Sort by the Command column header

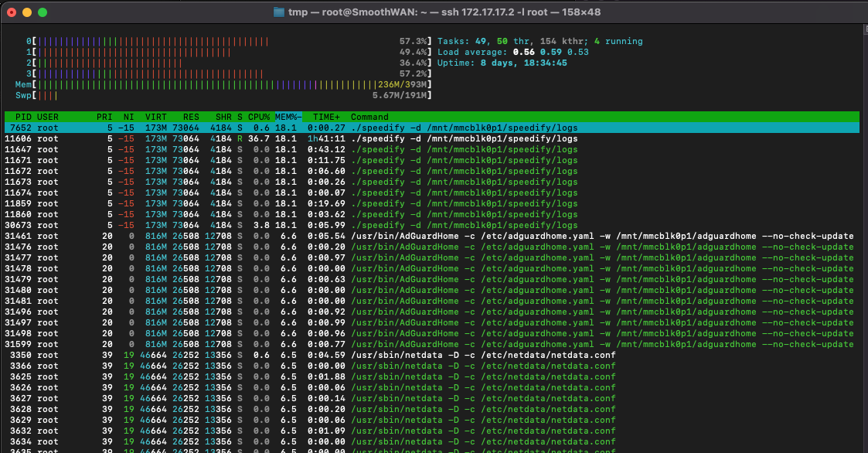click(x=369, y=117)
